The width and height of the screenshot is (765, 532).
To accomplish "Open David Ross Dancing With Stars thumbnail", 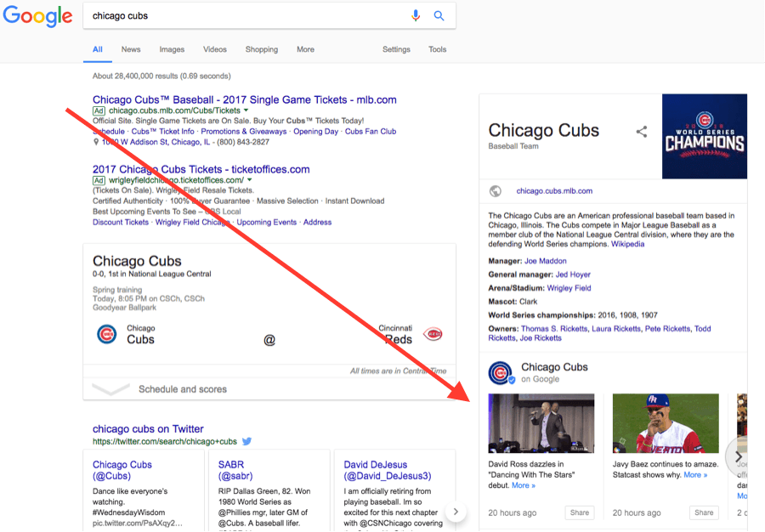I will pyautogui.click(x=541, y=423).
